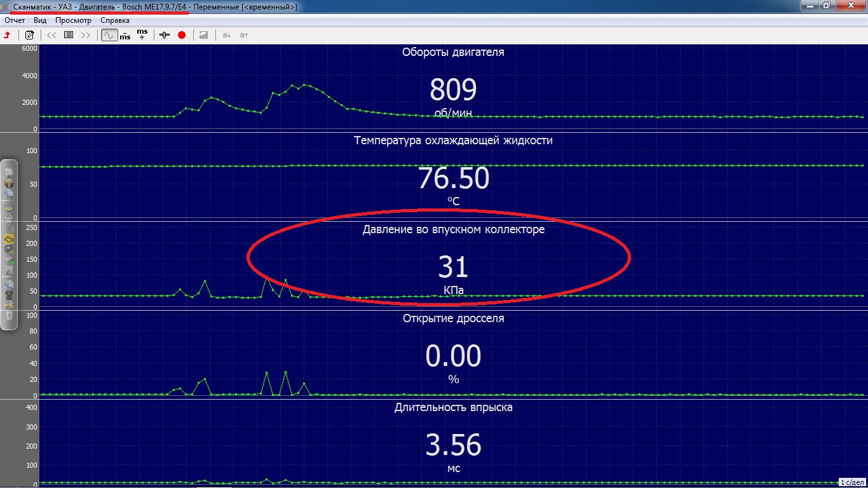Click the 'Температура охлаждающей жидкости' title
Screen dimensions: 868x488
point(453,140)
